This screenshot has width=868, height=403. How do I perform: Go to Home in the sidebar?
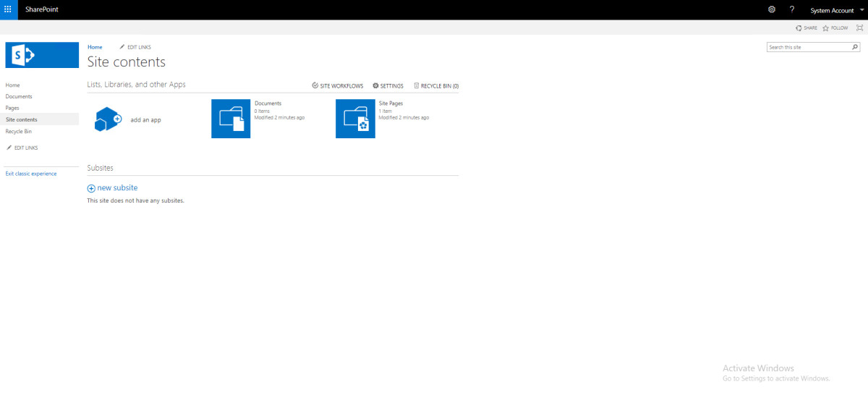pyautogui.click(x=13, y=85)
